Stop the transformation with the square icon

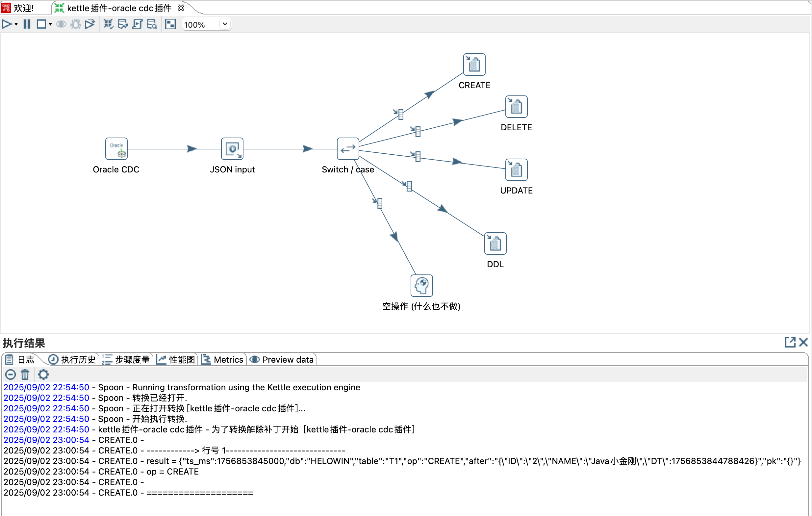tap(41, 24)
